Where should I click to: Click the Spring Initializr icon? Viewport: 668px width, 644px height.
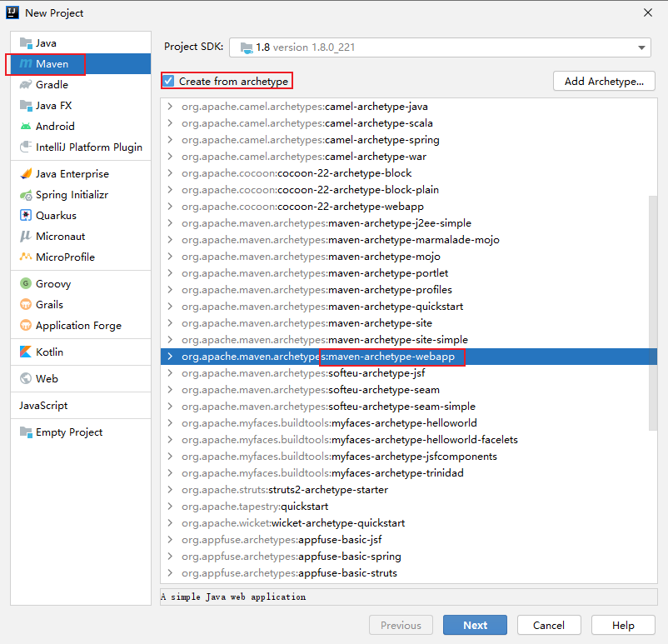[x=26, y=195]
